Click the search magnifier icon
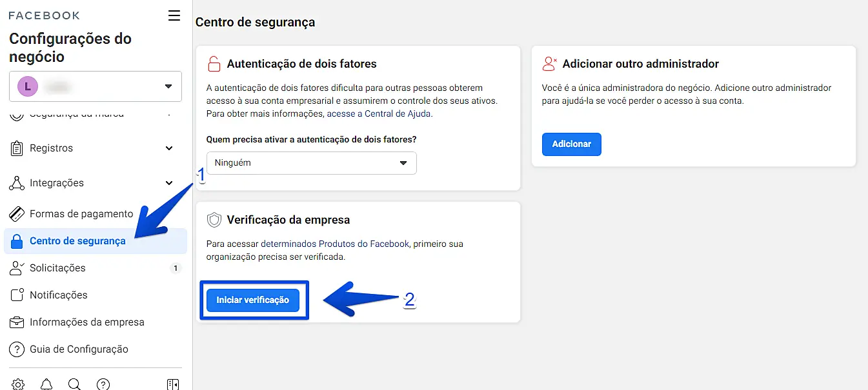Image resolution: width=868 pixels, height=390 pixels. [74, 384]
